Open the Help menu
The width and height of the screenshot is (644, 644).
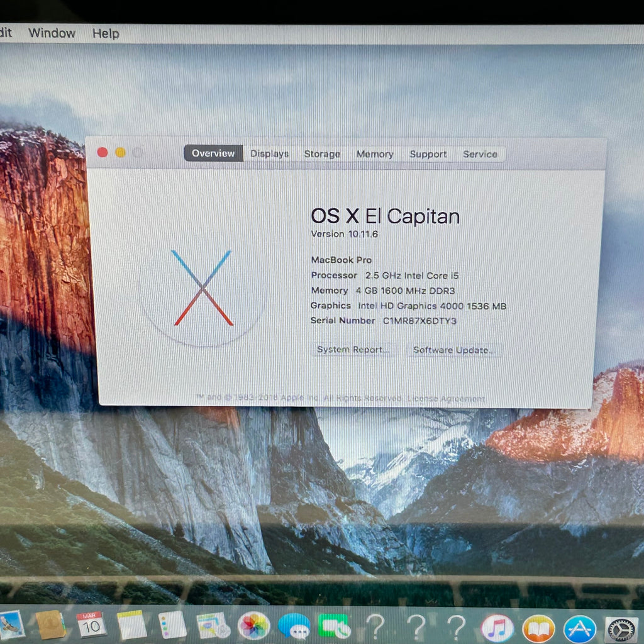click(x=106, y=33)
